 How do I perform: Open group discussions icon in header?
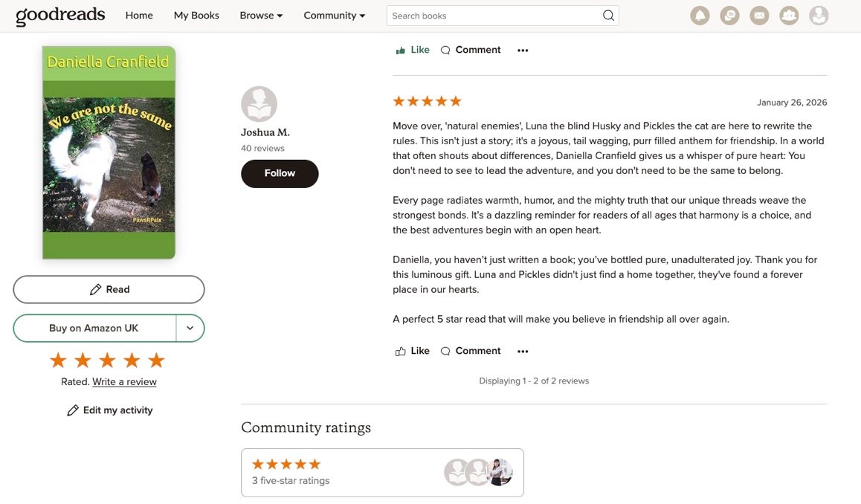(729, 16)
